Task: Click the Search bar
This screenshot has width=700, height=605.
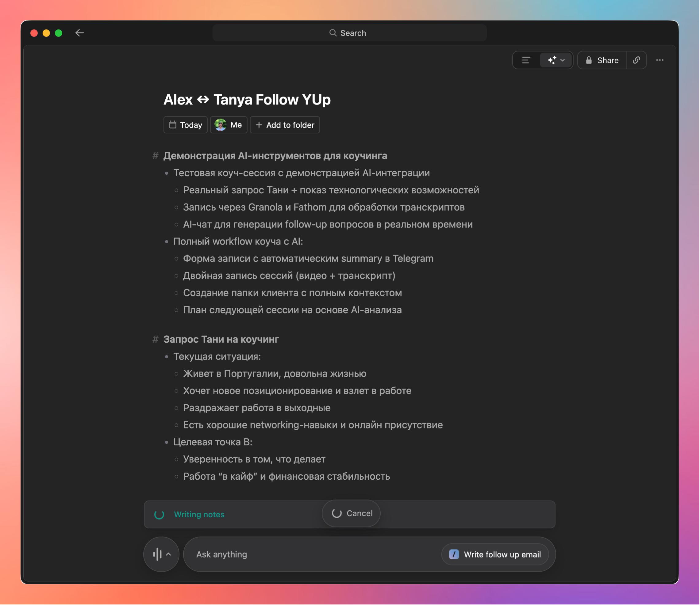Action: tap(349, 33)
